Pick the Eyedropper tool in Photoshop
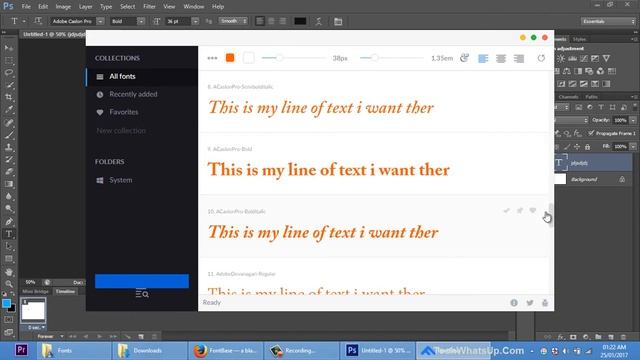The width and height of the screenshot is (640, 360). (9, 109)
